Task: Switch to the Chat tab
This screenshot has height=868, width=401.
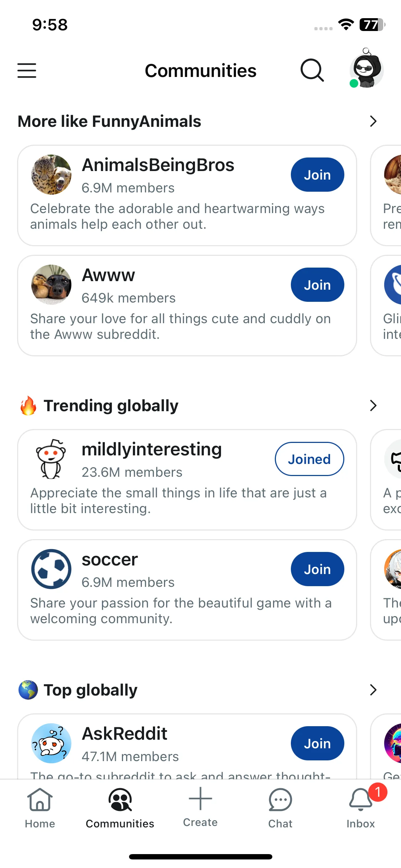Action: pos(281,808)
